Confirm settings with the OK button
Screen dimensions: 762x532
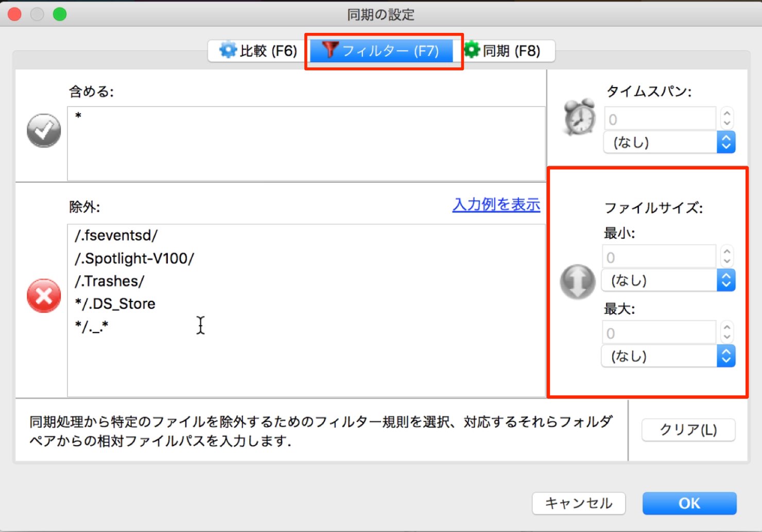689,503
